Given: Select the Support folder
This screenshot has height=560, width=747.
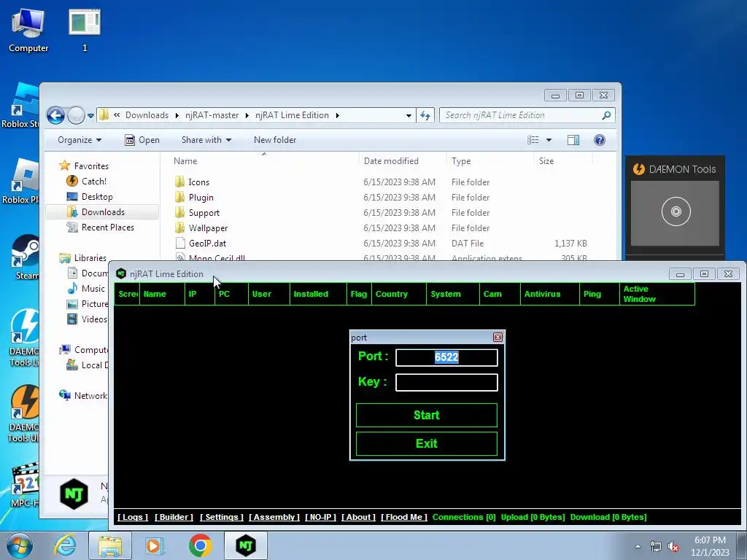Looking at the screenshot, I should 204,212.
